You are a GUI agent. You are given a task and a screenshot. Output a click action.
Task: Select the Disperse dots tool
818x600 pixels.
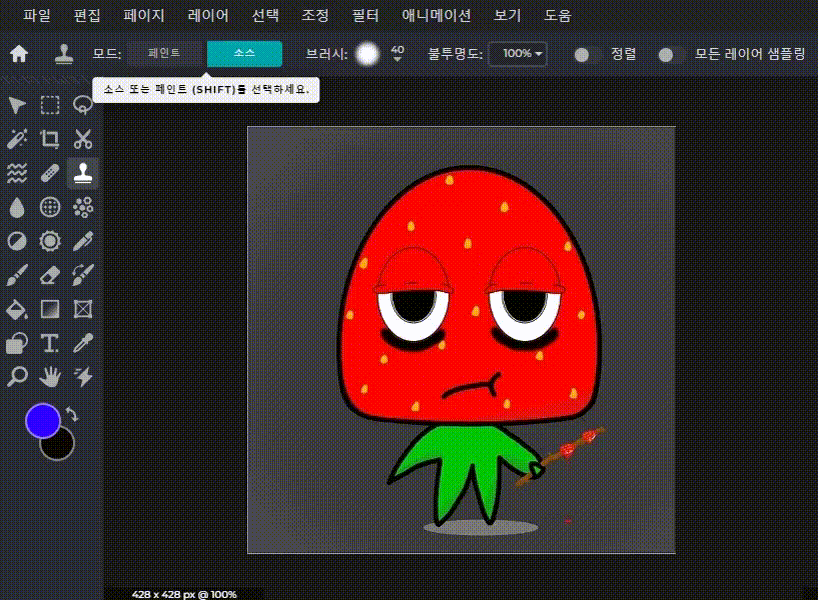[83, 207]
